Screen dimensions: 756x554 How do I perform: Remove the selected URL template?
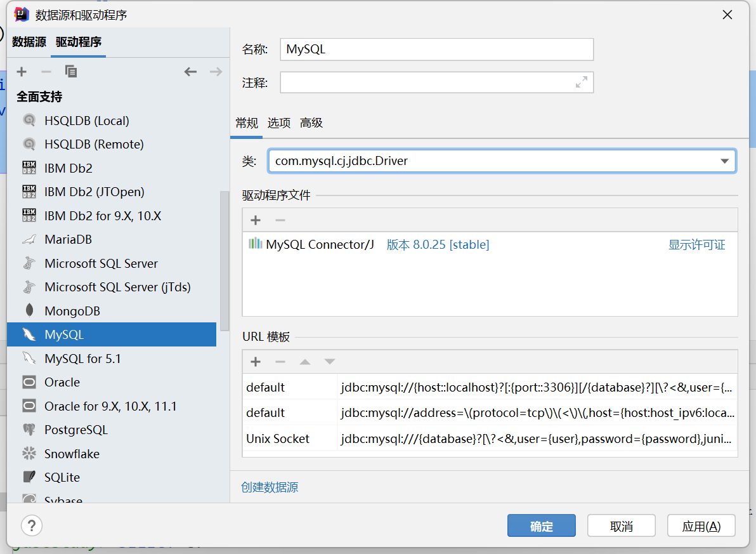click(280, 362)
